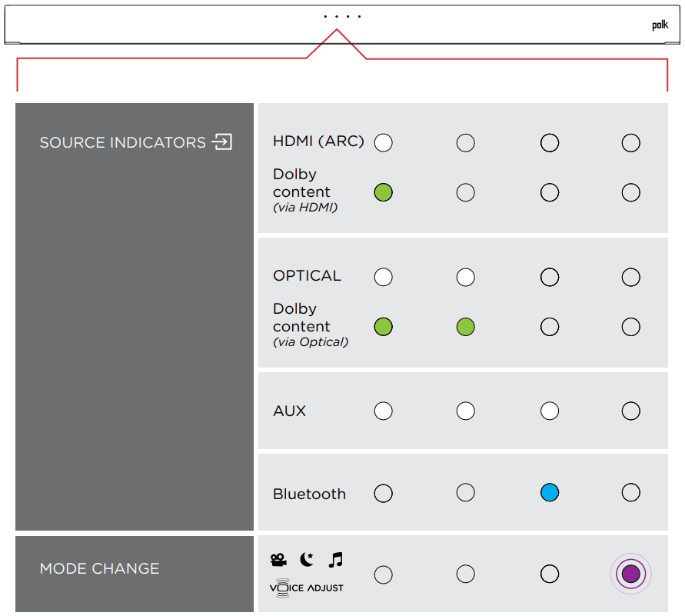Click the Polk logo on the soundbar
Image resolution: width=685 pixels, height=616 pixels.
[660, 25]
